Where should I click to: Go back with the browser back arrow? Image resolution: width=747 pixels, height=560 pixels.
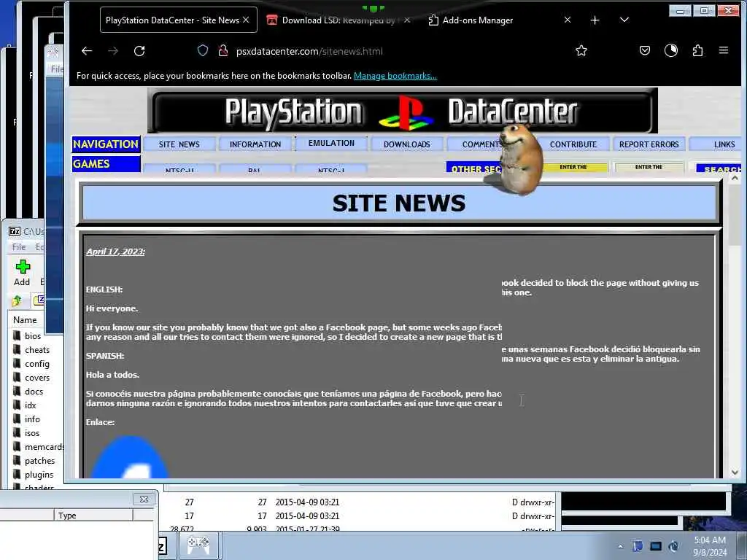(x=87, y=51)
